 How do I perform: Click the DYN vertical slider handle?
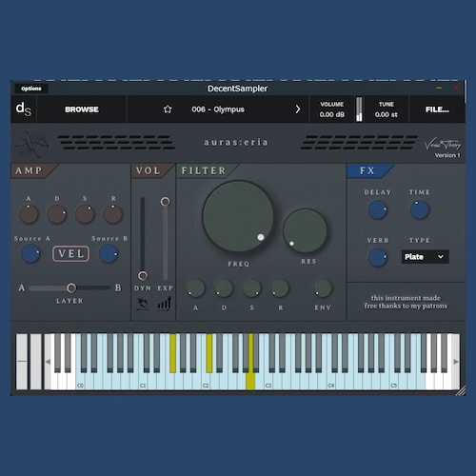pos(143,275)
